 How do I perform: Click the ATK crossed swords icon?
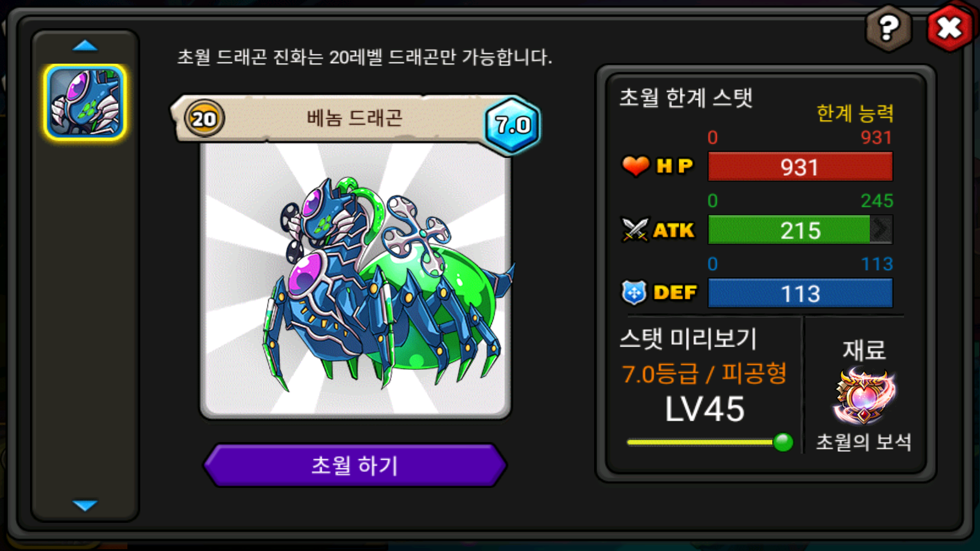click(635, 230)
